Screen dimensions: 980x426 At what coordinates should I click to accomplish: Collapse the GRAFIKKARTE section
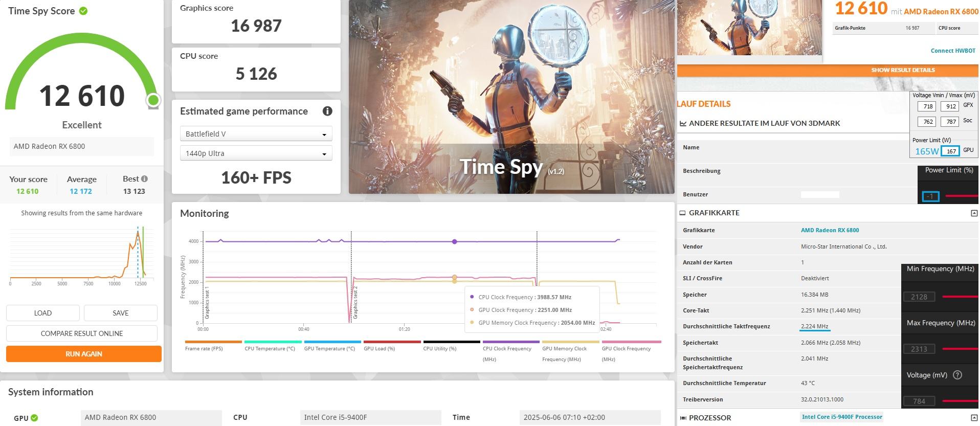point(974,213)
